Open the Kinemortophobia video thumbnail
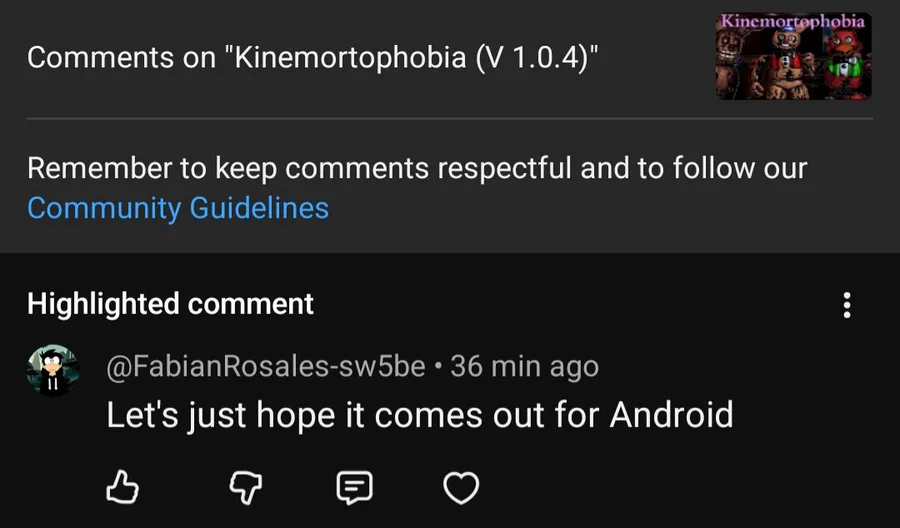 793,56
